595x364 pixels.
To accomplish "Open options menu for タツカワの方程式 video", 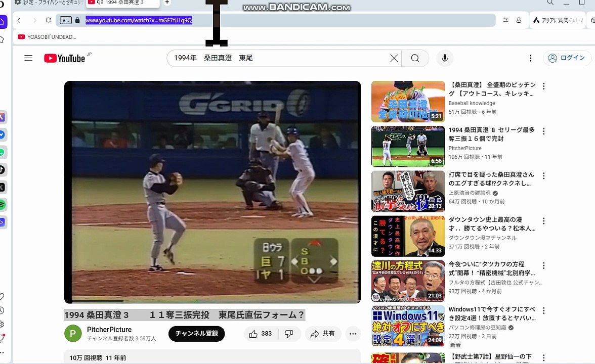I will click(x=544, y=265).
